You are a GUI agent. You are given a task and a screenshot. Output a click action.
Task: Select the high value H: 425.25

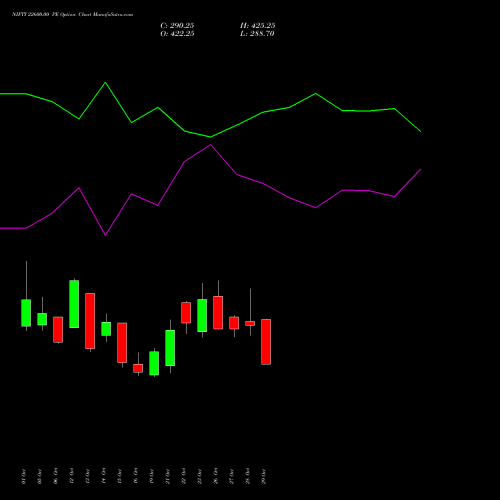pos(258,26)
